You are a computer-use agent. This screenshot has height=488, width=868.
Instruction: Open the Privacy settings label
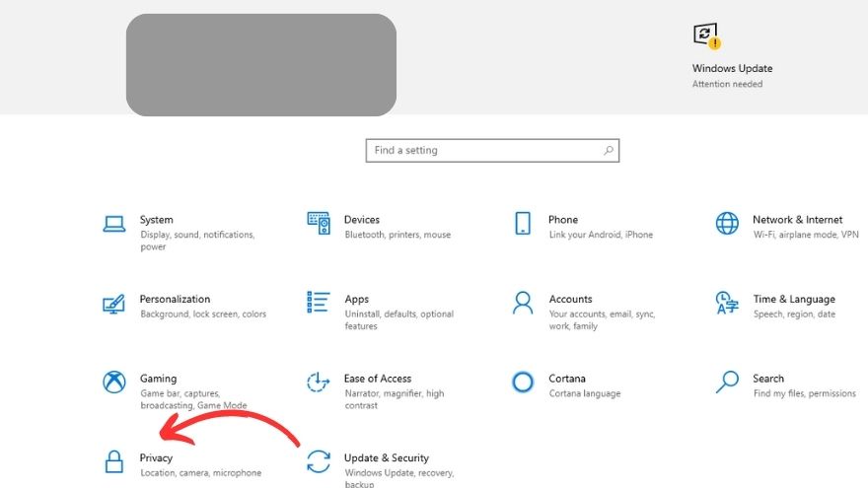point(156,457)
